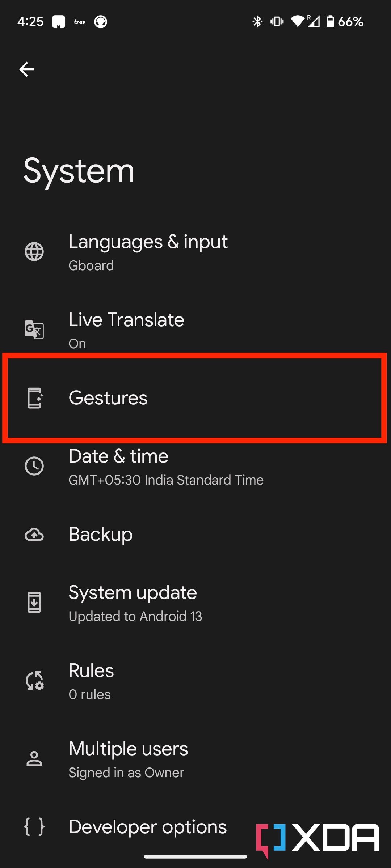The width and height of the screenshot is (391, 868).
Task: Tap the Developer options braces icon
Action: pos(34,827)
